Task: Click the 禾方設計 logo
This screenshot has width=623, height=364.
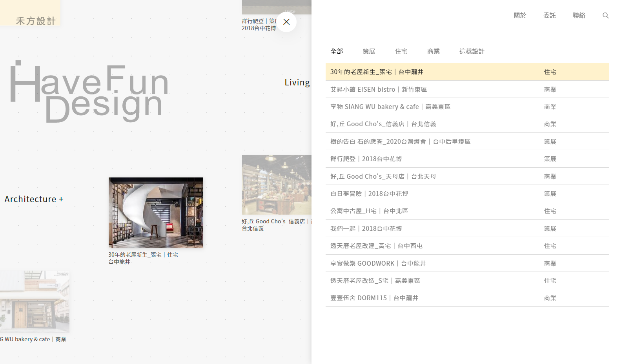Action: tap(36, 21)
